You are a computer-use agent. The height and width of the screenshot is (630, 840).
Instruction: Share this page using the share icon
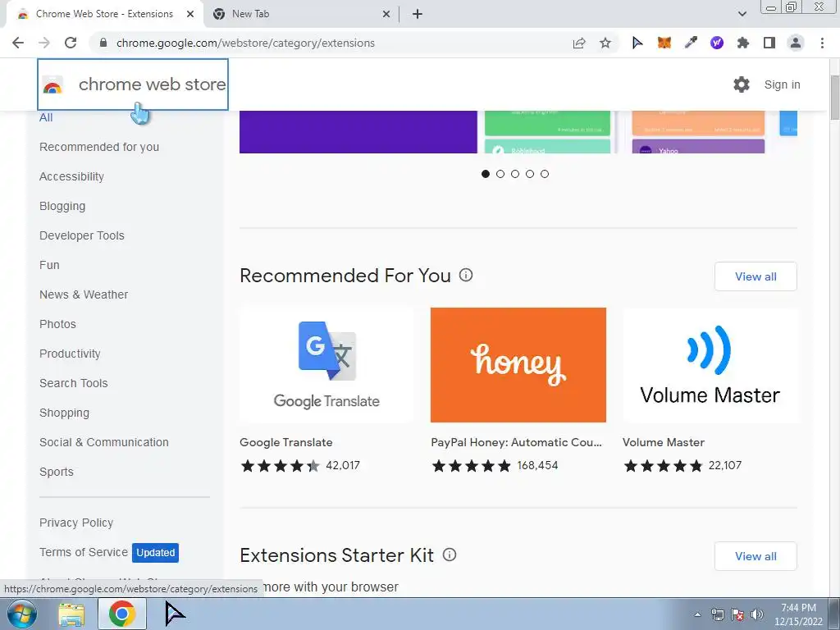579,43
